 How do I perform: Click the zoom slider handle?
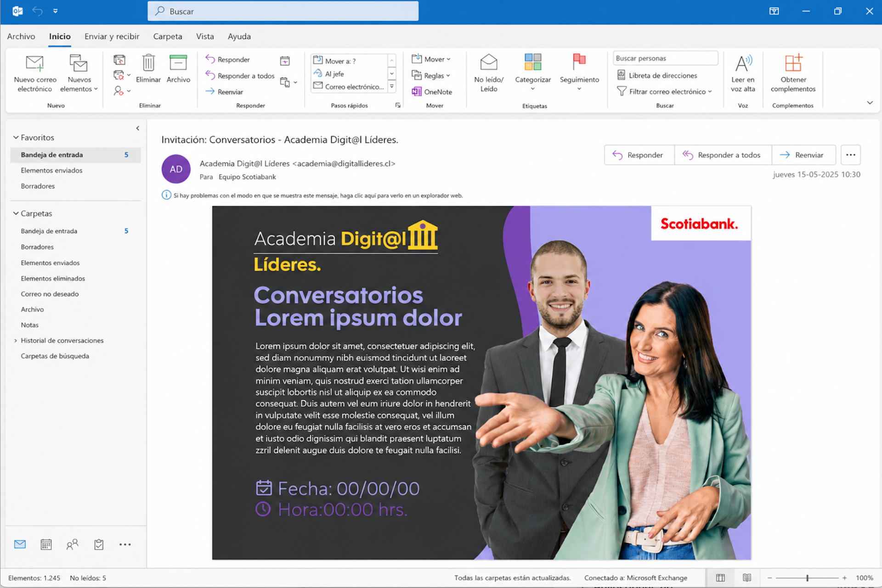(x=807, y=578)
